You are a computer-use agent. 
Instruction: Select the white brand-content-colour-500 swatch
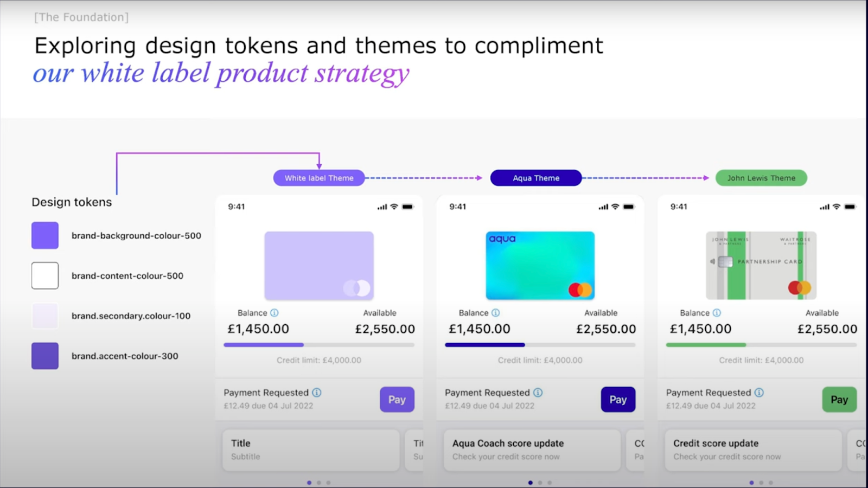point(45,275)
